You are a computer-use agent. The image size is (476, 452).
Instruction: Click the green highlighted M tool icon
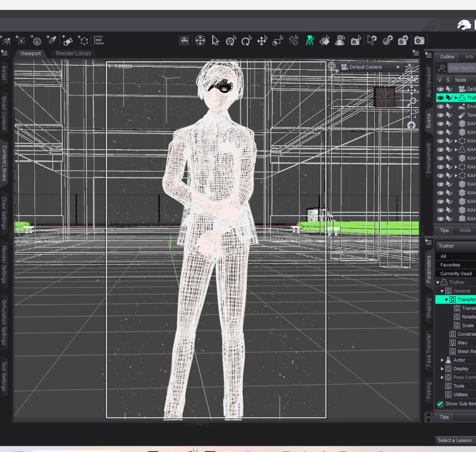tap(309, 40)
